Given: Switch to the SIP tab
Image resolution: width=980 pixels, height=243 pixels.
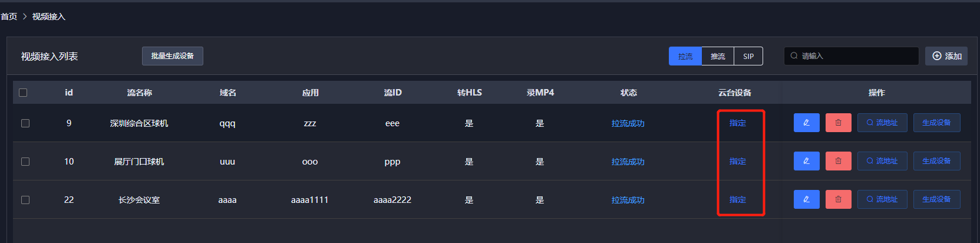Looking at the screenshot, I should pyautogui.click(x=748, y=56).
